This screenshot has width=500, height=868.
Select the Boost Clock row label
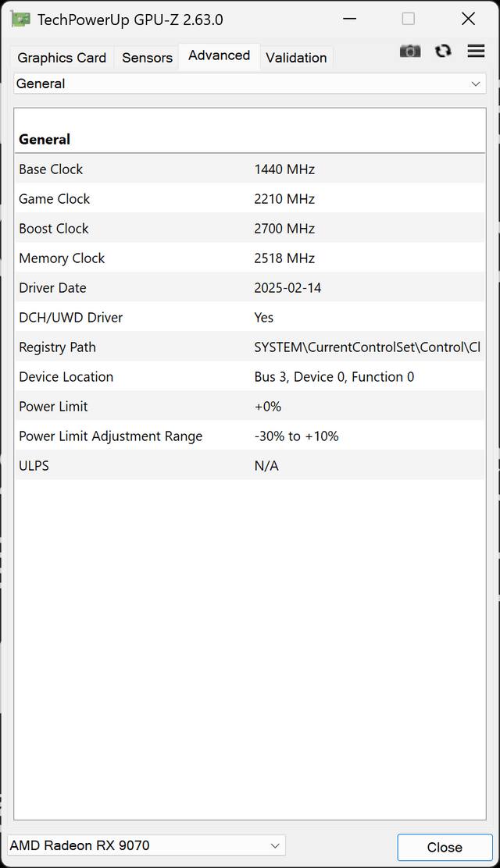pyautogui.click(x=54, y=229)
